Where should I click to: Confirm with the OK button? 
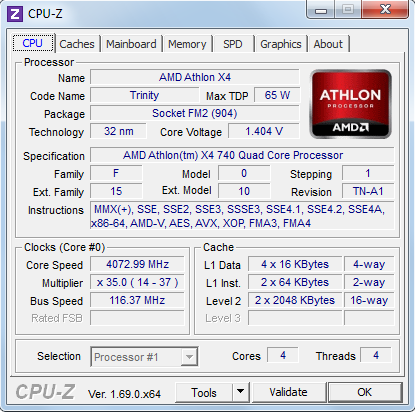(x=365, y=392)
